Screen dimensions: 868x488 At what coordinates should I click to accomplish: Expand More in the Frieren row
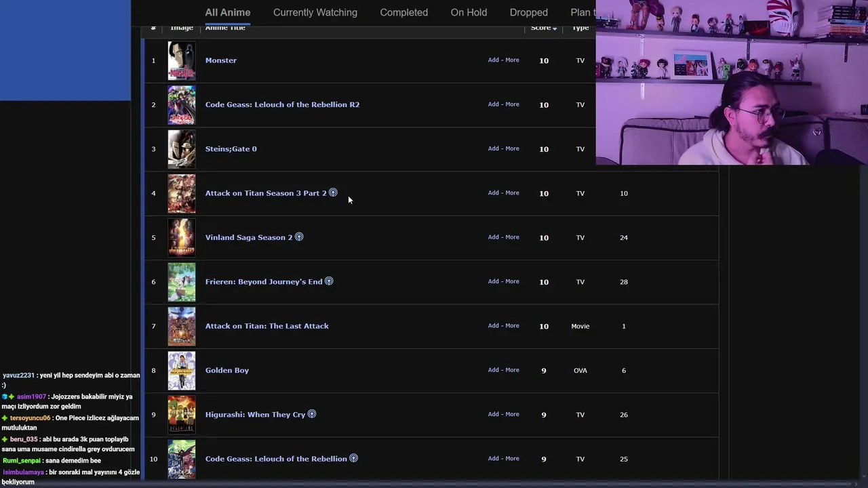[512, 281]
